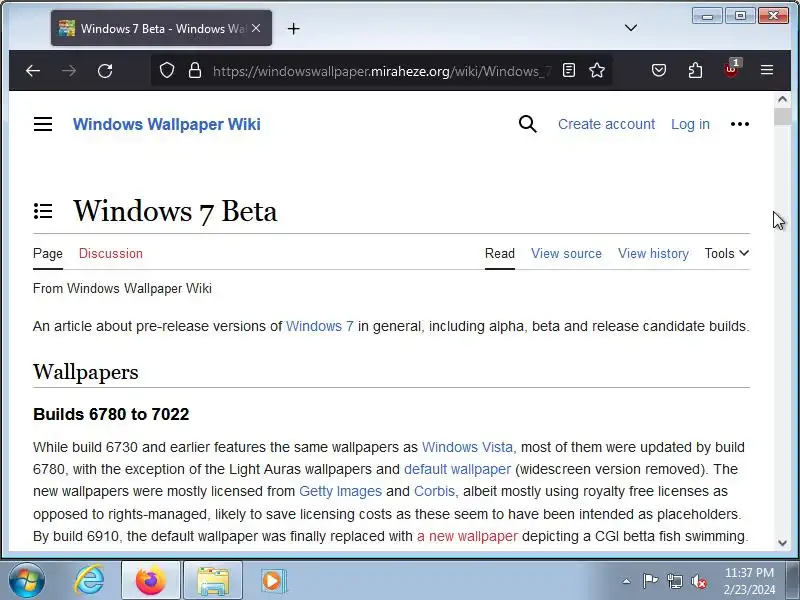Reload the current page

105,71
